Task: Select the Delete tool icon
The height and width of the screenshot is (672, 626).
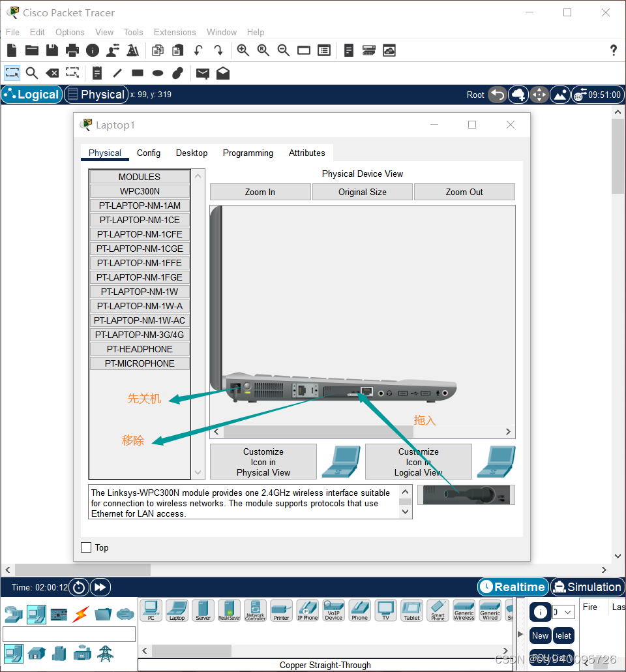Action: [x=52, y=73]
